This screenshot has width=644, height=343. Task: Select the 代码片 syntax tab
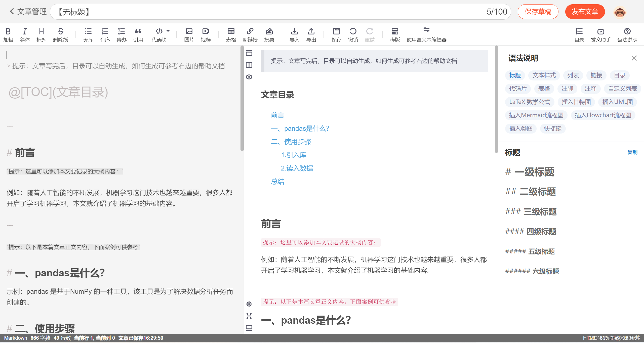coord(518,89)
